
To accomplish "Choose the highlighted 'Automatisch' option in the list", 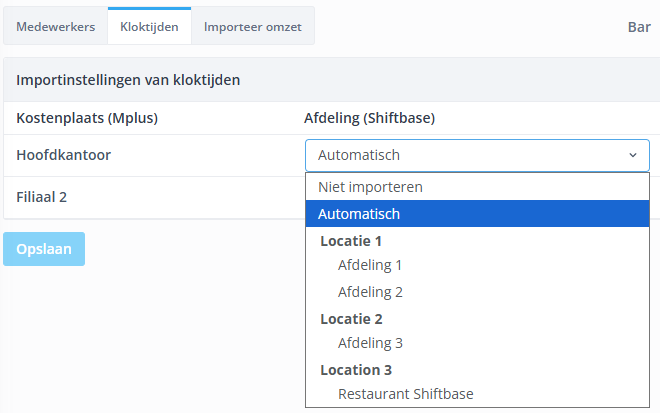I will coord(359,214).
